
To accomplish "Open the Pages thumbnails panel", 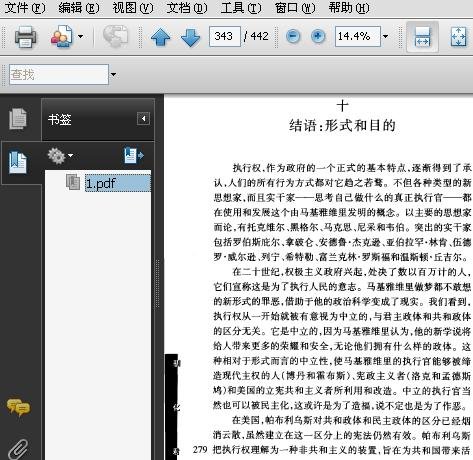I will (x=18, y=118).
